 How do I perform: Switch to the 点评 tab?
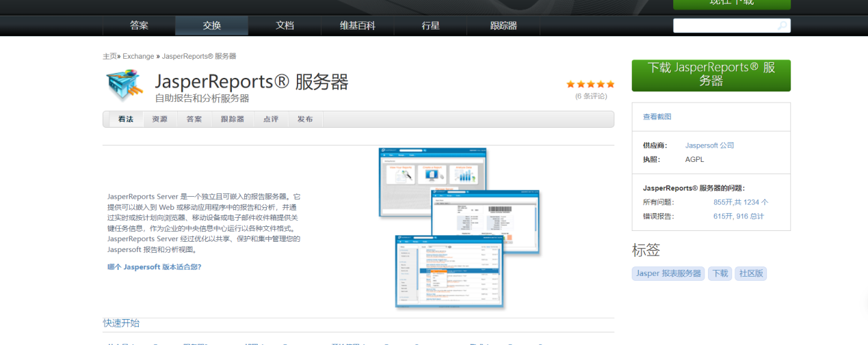click(x=271, y=119)
